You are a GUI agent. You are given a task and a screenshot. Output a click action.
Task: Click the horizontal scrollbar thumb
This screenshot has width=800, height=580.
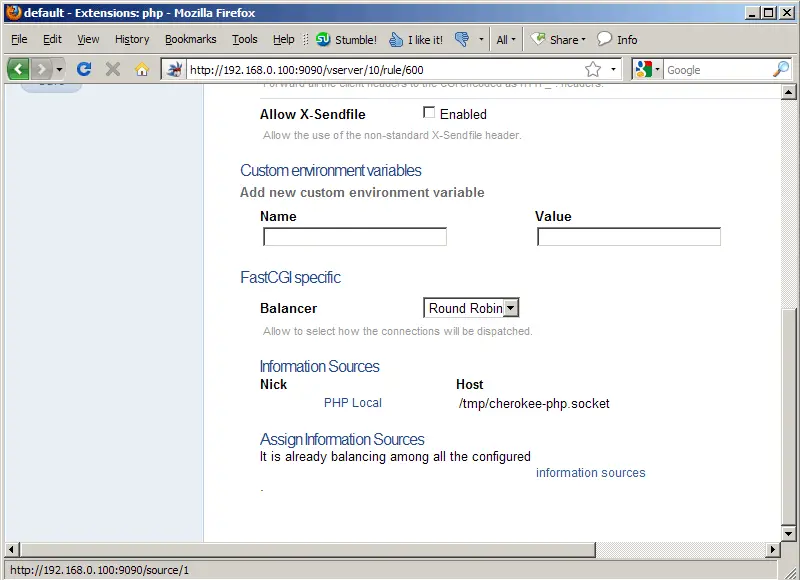(307, 549)
